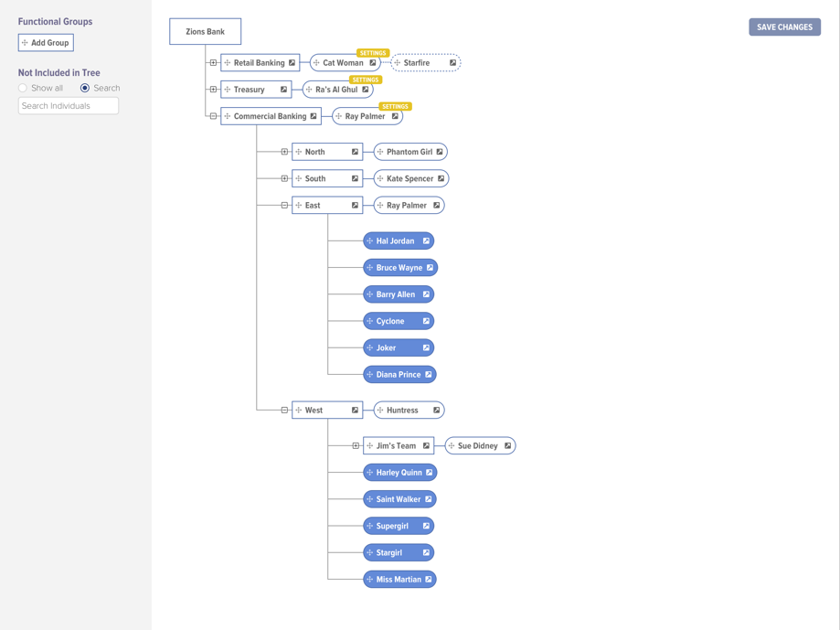The width and height of the screenshot is (840, 630).
Task: Click the SAVE CHANGES button
Action: click(x=783, y=27)
